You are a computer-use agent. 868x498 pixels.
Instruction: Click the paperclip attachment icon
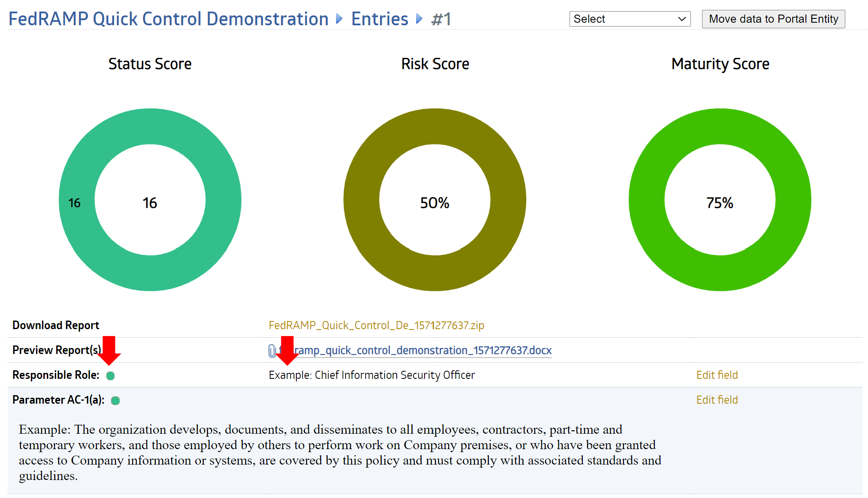coord(272,351)
